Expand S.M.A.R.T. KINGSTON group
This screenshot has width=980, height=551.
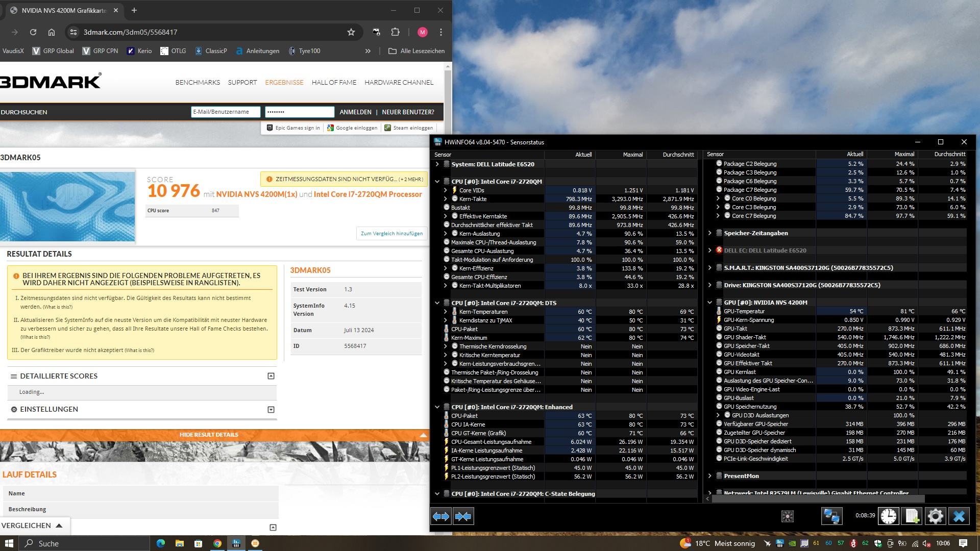(709, 268)
